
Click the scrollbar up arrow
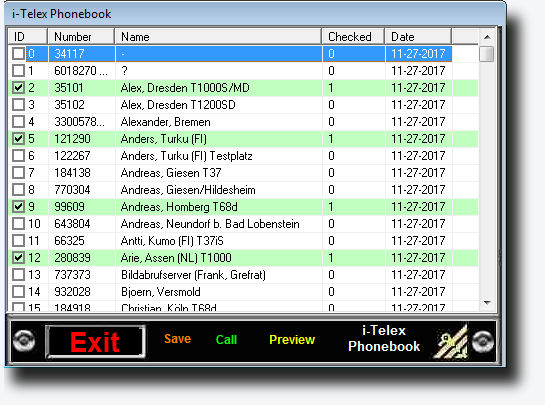pyautogui.click(x=487, y=37)
